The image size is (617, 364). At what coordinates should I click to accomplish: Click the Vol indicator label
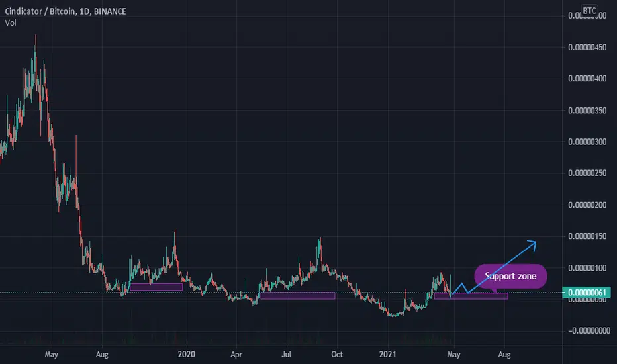pos(11,23)
